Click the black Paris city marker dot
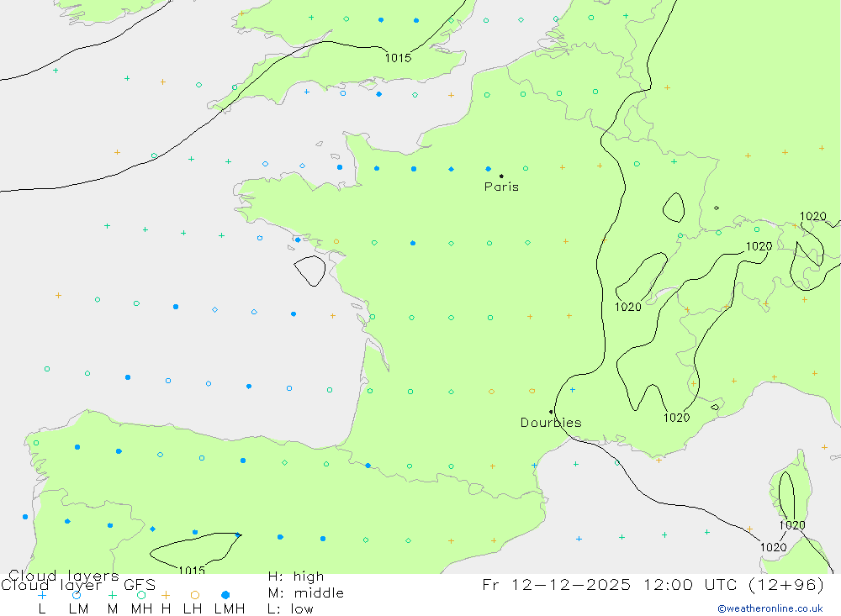The width and height of the screenshot is (841, 616). coord(501,176)
